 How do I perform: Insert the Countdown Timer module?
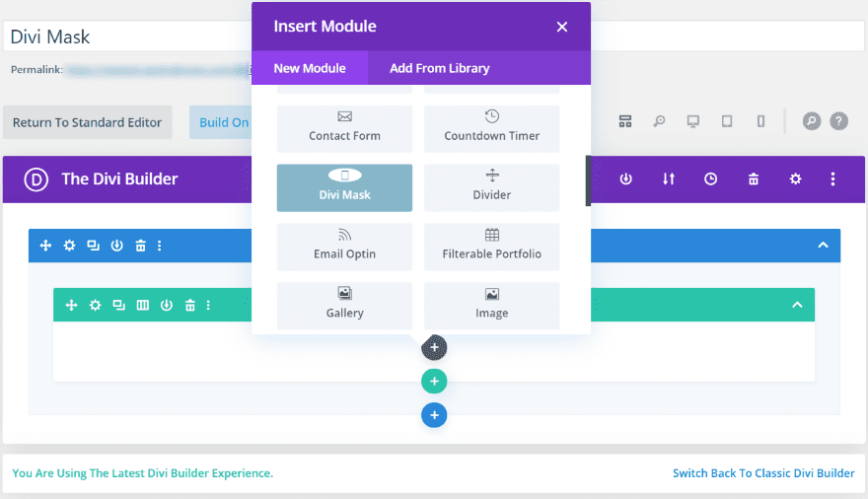(491, 128)
